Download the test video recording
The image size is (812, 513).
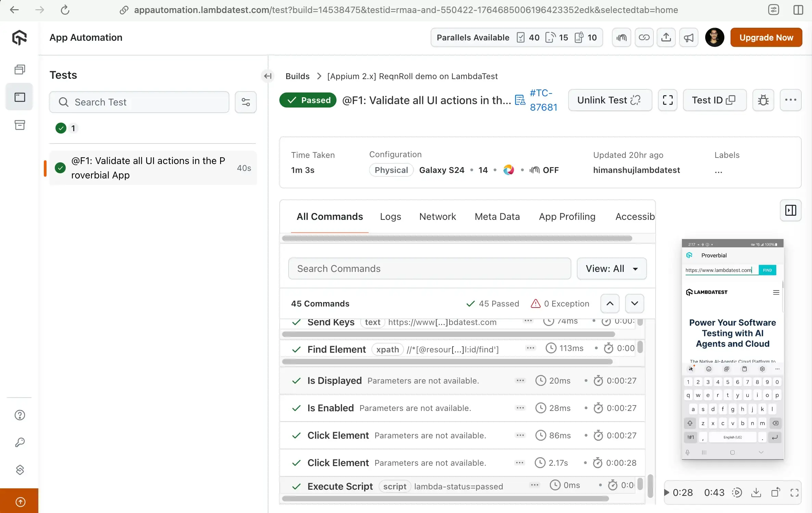[756, 492]
